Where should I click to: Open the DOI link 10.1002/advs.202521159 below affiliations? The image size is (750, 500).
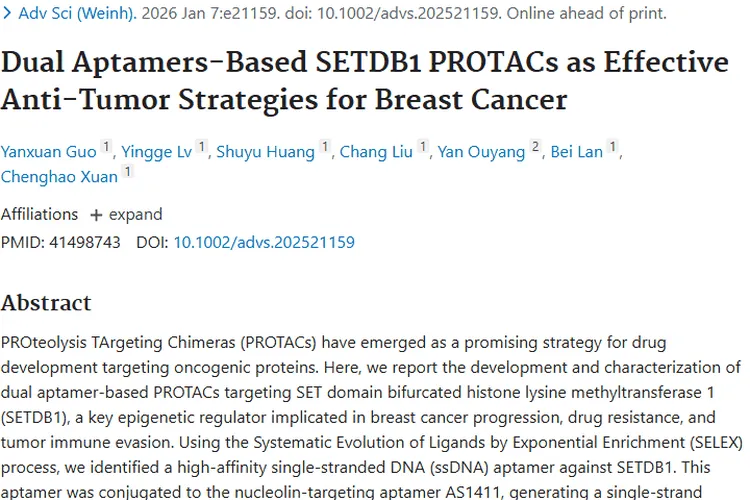coord(264,242)
